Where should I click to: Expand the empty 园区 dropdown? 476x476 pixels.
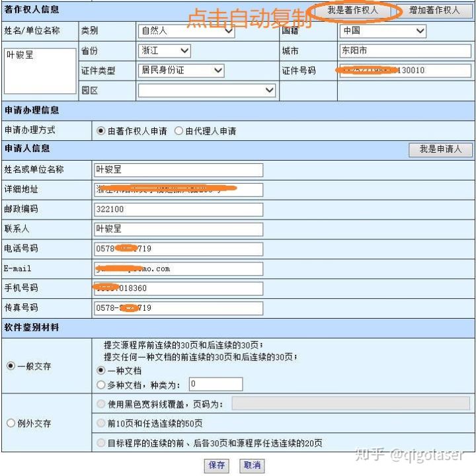pyautogui.click(x=207, y=91)
